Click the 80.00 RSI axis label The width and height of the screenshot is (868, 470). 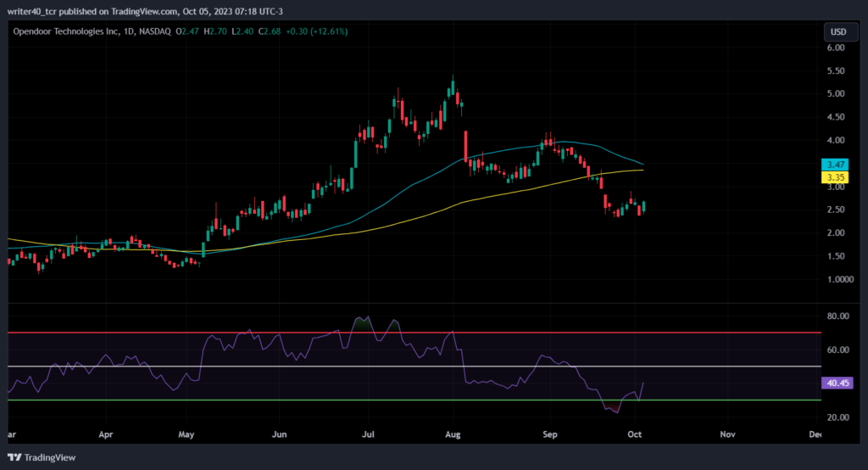click(838, 316)
